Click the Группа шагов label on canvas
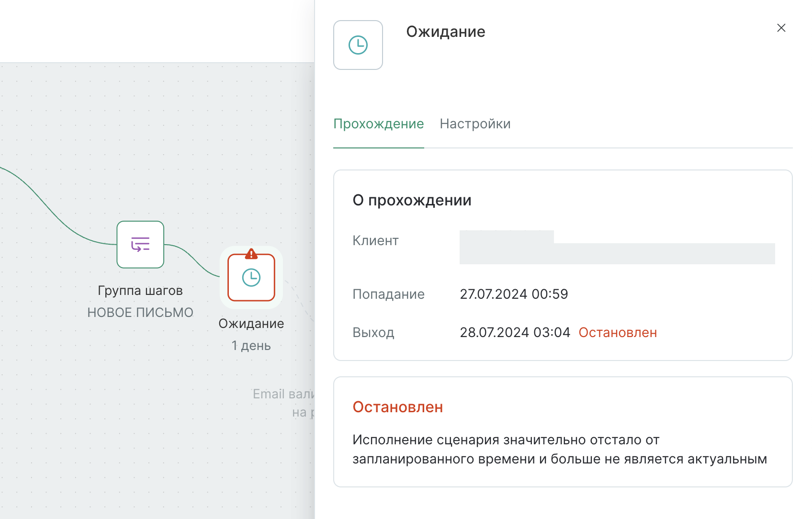Viewport: 812px width, 519px height. pyautogui.click(x=140, y=291)
